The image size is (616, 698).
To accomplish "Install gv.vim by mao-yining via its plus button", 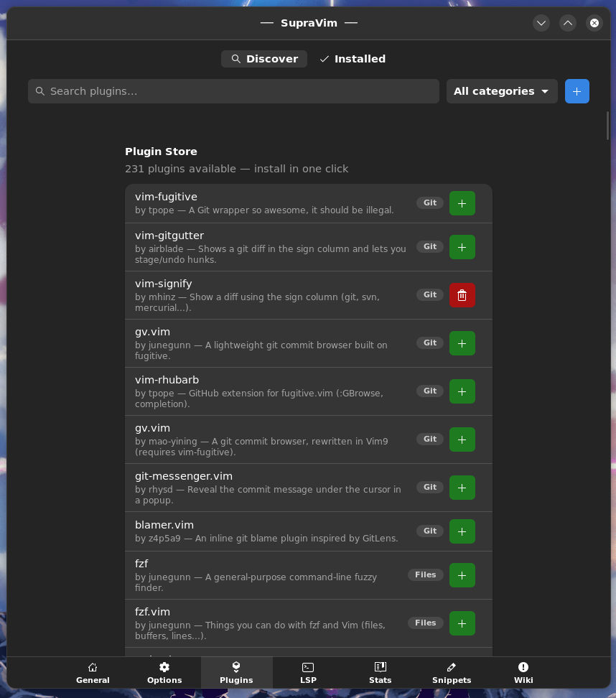I will [462, 439].
